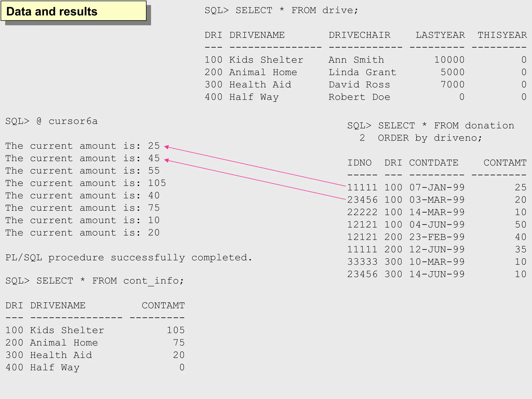The image size is (532, 399).
Task: Select 'Robert Doe' drive chair cell
Action: (359, 97)
